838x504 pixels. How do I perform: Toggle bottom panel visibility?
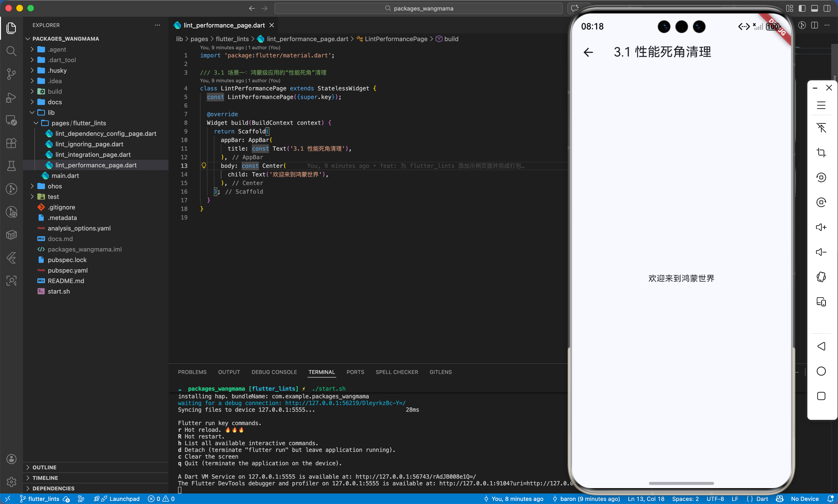pos(815,9)
